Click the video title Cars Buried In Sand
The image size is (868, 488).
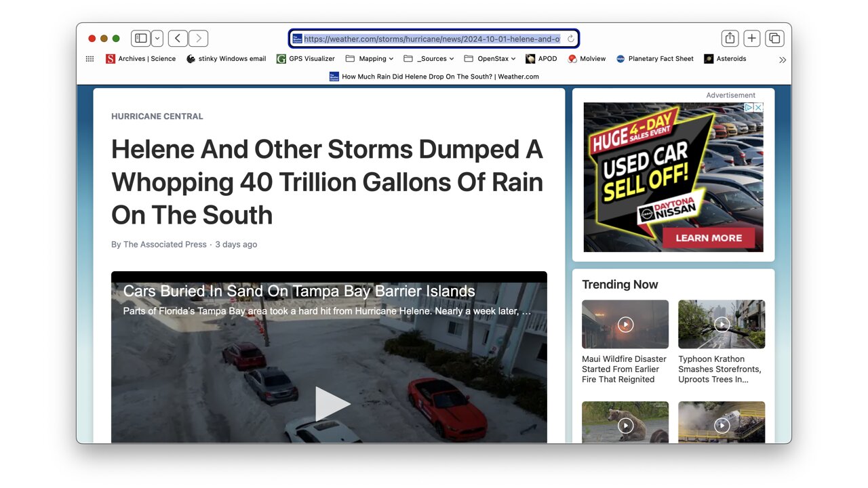pos(299,291)
